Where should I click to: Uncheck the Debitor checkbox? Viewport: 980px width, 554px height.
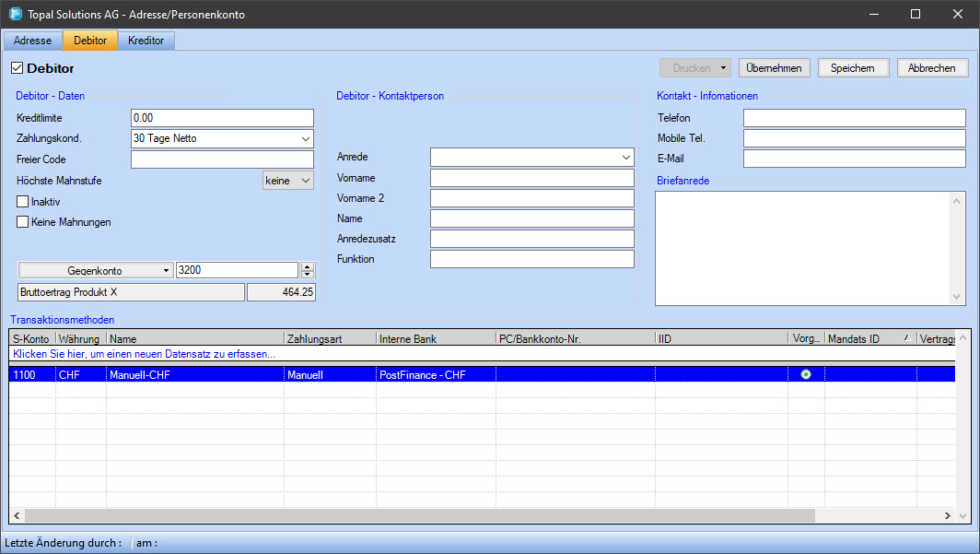point(17,68)
